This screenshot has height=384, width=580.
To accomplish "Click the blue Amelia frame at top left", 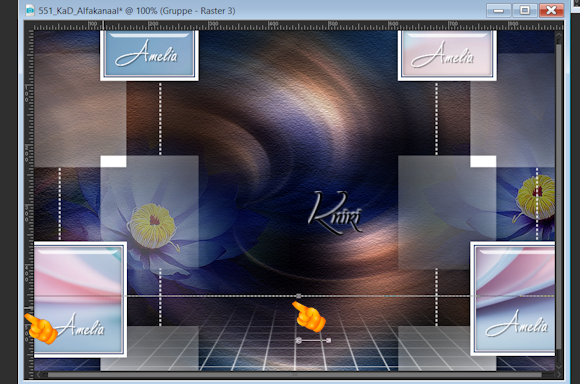I will [149, 55].
